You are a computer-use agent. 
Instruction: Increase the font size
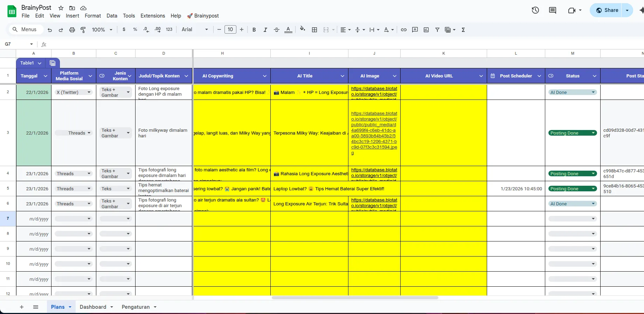pyautogui.click(x=242, y=29)
